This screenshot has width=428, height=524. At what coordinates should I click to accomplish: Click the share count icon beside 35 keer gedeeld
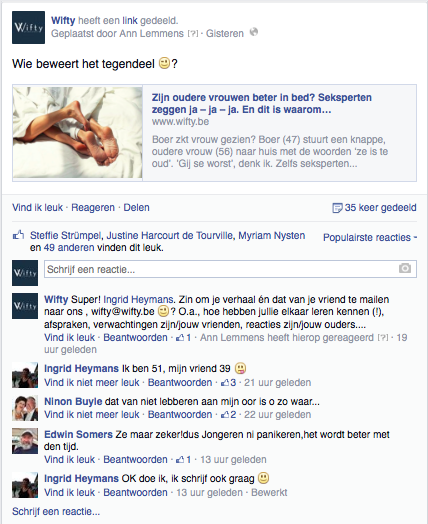(x=337, y=208)
